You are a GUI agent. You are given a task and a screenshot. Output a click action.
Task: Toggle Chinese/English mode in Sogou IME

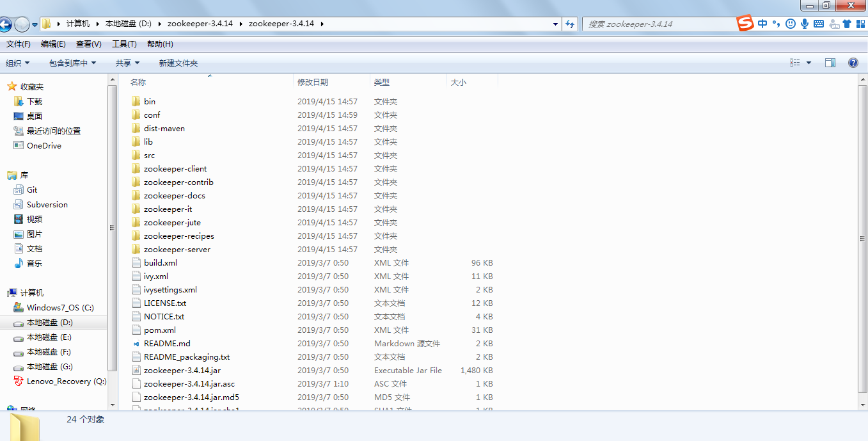762,24
